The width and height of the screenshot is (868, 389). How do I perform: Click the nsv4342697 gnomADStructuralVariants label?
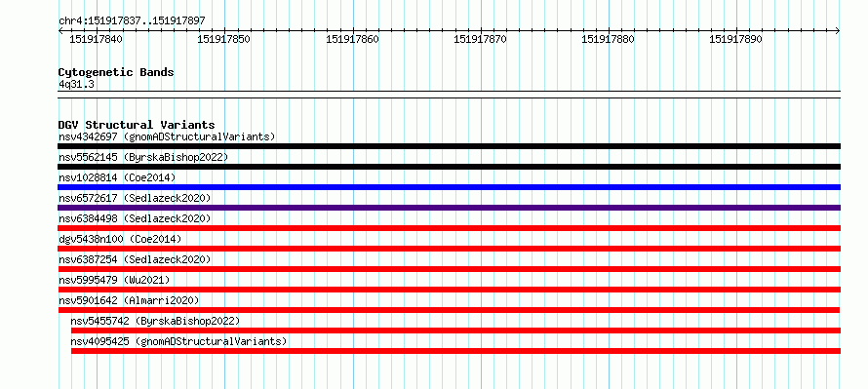167,136
